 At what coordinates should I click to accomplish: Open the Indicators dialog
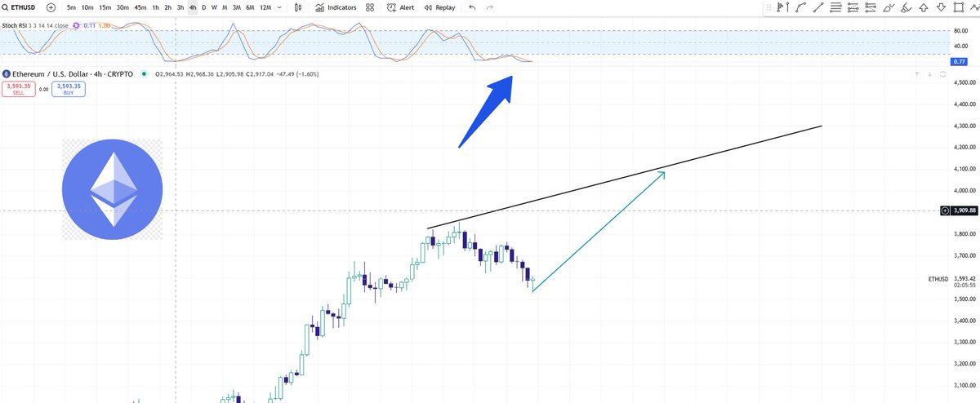coord(336,7)
